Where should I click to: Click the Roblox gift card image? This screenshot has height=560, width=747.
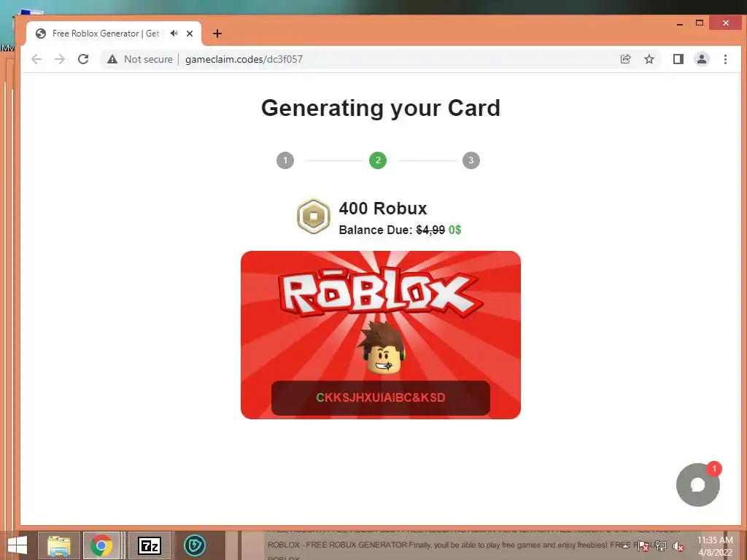(x=381, y=335)
